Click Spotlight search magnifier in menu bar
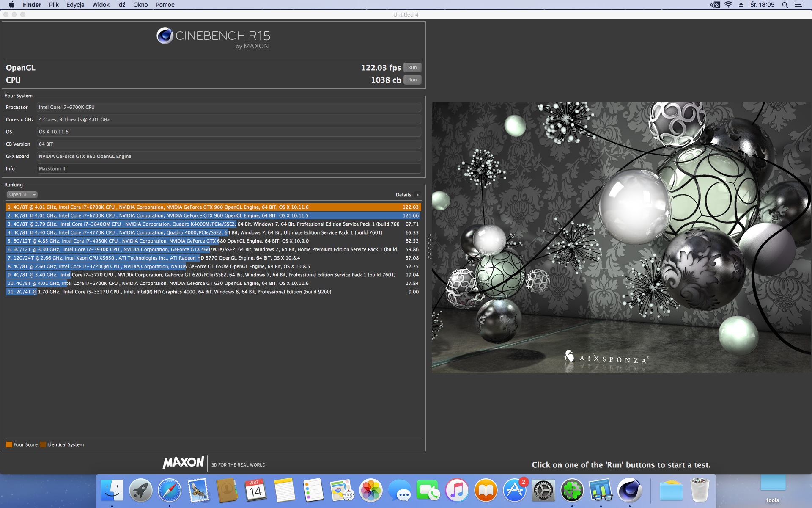812x508 pixels. (785, 5)
